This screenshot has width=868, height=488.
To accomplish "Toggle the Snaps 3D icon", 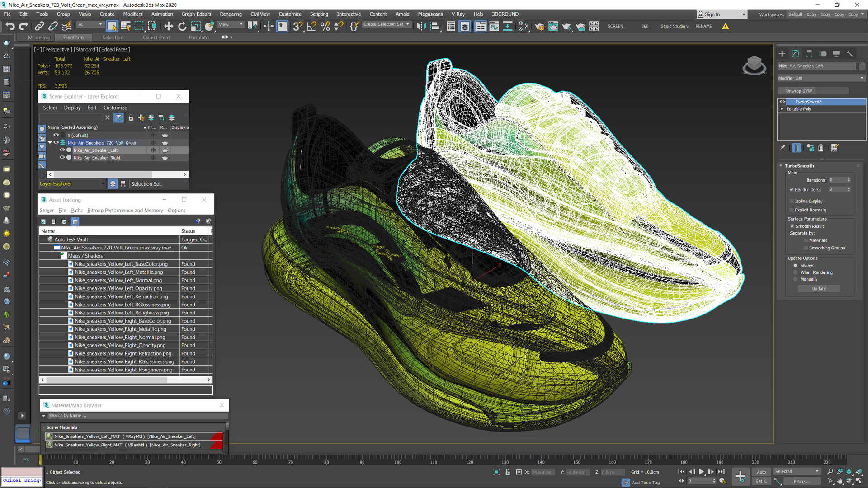I will tap(297, 26).
